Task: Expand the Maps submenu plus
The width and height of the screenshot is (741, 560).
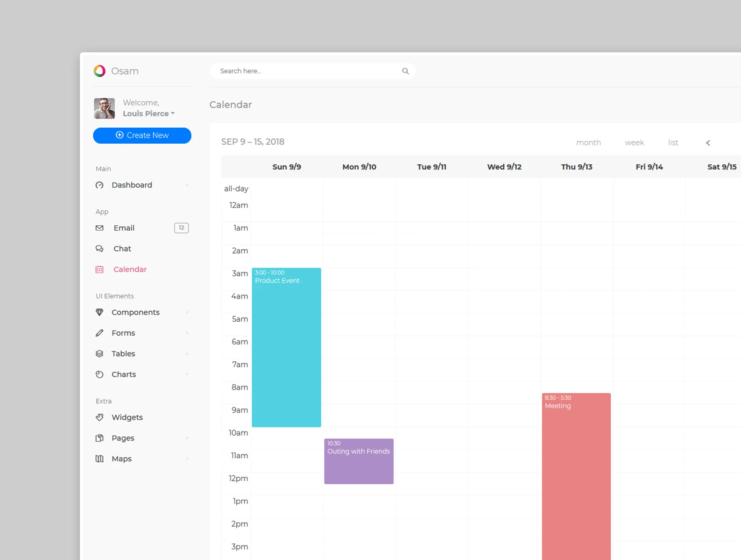Action: [187, 459]
